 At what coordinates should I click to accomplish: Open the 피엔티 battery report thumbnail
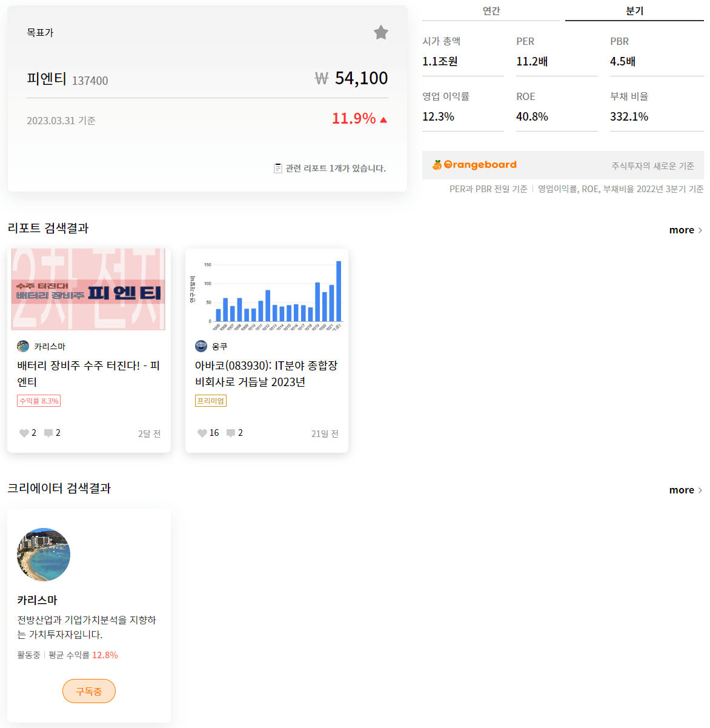click(88, 289)
